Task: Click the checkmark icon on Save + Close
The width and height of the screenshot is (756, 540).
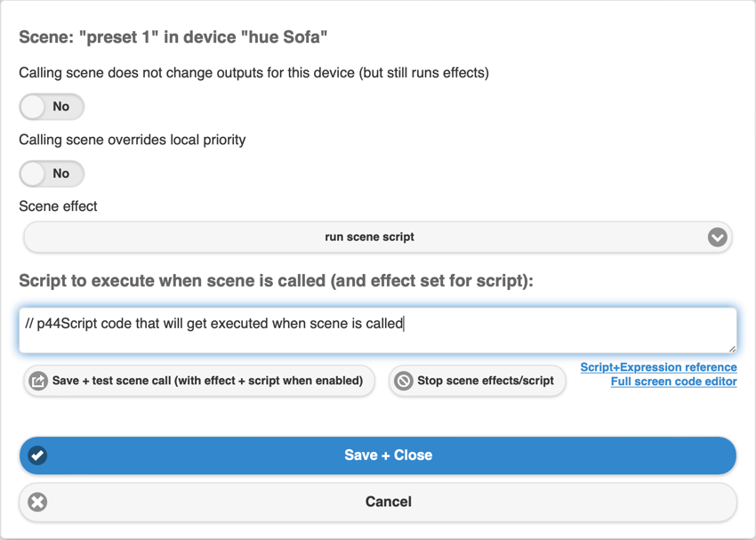Action: pyautogui.click(x=36, y=455)
